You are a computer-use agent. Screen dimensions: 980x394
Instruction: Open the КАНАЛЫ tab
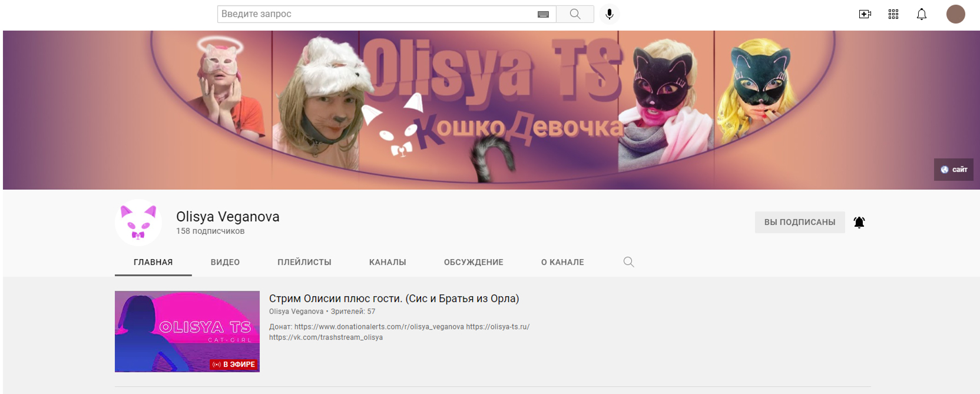(x=388, y=262)
